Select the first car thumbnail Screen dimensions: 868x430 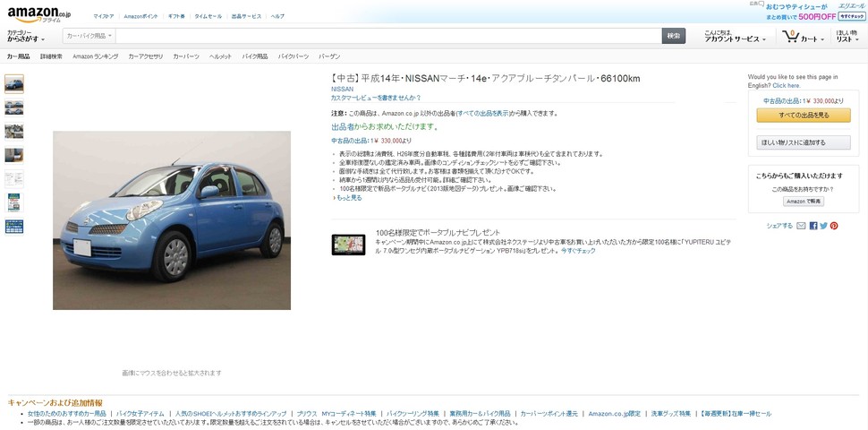tap(14, 83)
